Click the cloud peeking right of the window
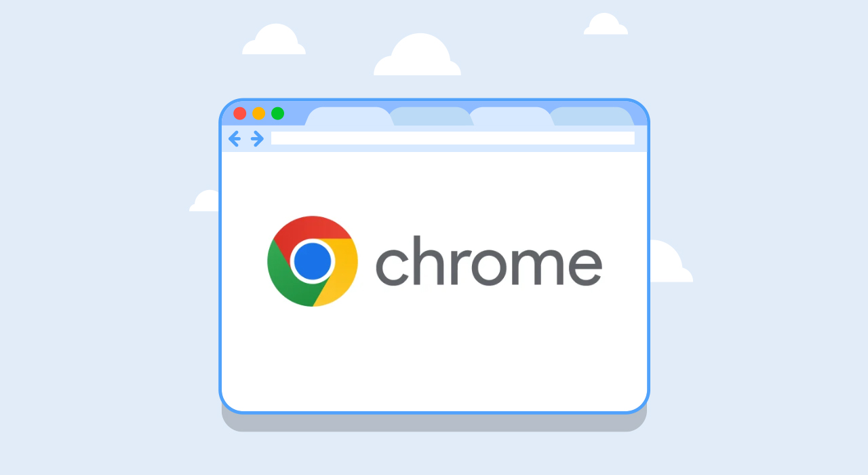Screen dimensions: 868x475 pos(671,261)
